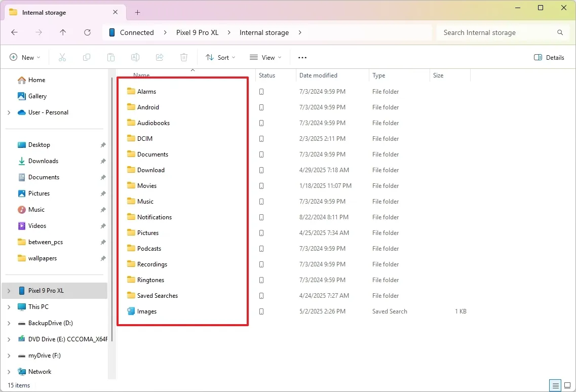The image size is (576, 392).
Task: Click the up-one-level arrow
Action: pyautogui.click(x=63, y=32)
